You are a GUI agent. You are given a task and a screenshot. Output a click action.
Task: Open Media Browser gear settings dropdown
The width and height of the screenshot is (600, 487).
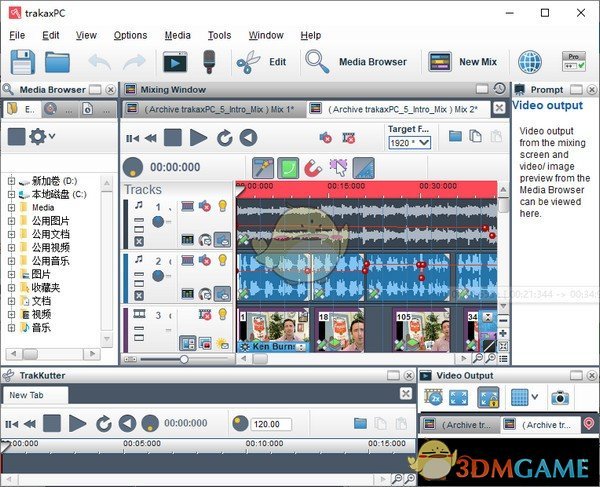(42, 137)
